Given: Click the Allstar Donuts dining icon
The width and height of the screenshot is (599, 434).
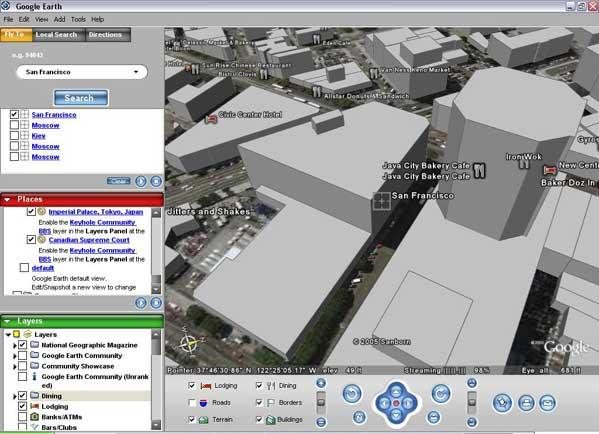Looking at the screenshot, I should (317, 92).
